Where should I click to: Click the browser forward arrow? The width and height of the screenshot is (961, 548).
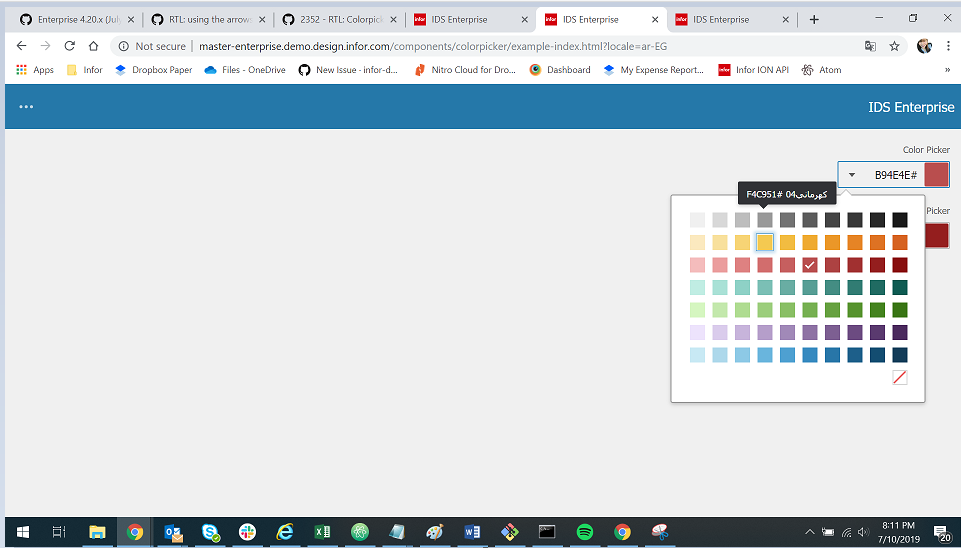click(45, 46)
